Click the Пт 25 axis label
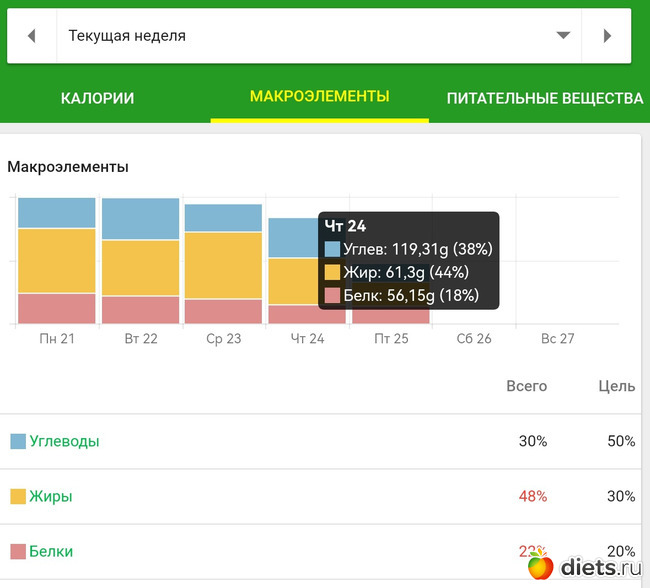This screenshot has height=588, width=650. pyautogui.click(x=391, y=339)
